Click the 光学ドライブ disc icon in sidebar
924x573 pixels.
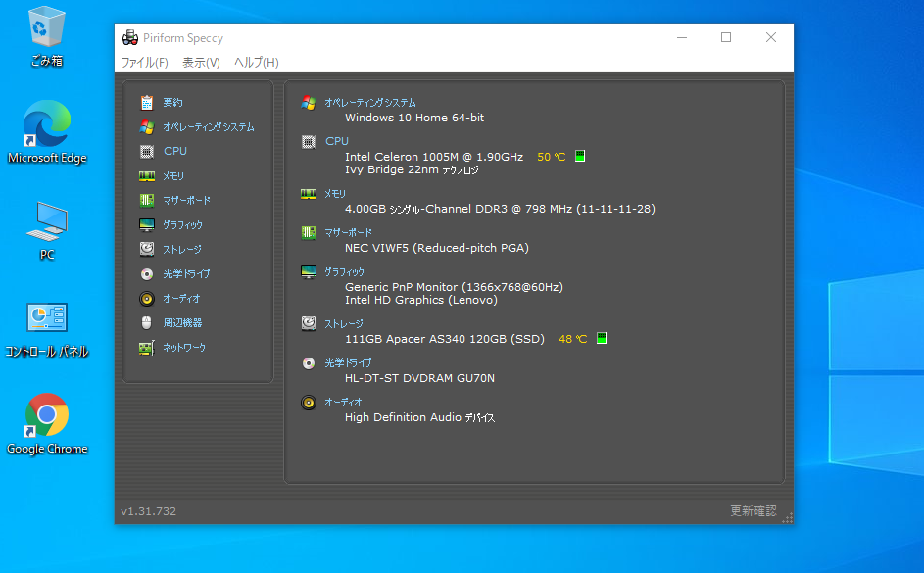tap(147, 274)
